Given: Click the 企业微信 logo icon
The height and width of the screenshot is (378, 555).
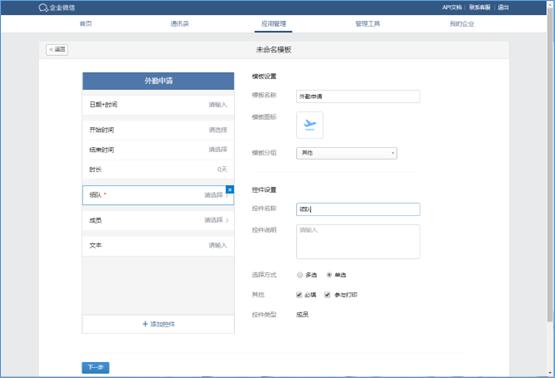Looking at the screenshot, I should [x=43, y=7].
